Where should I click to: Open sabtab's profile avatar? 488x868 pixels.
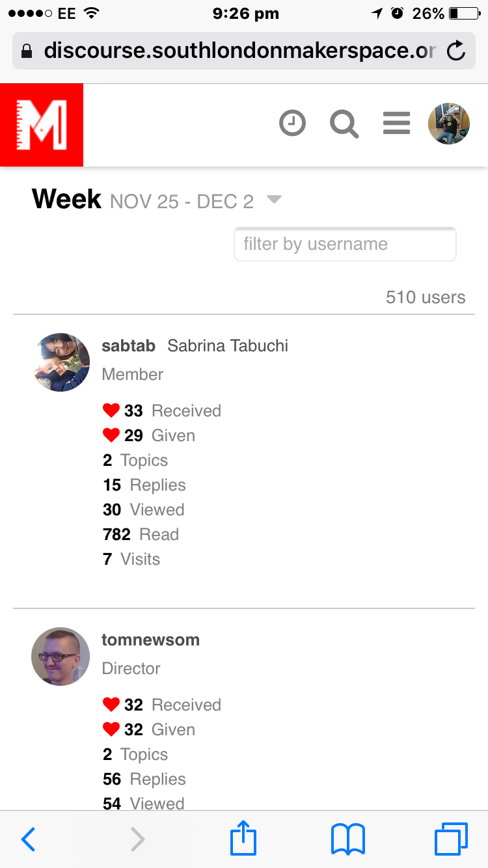point(61,362)
